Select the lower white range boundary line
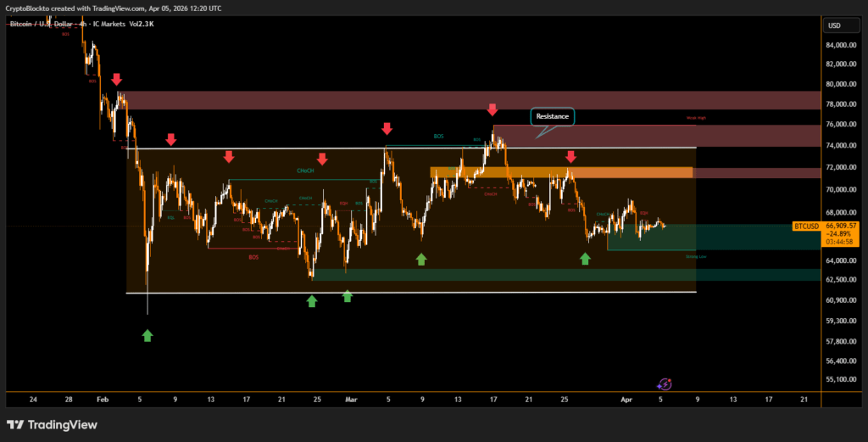Image resolution: width=868 pixels, height=442 pixels. point(407,293)
